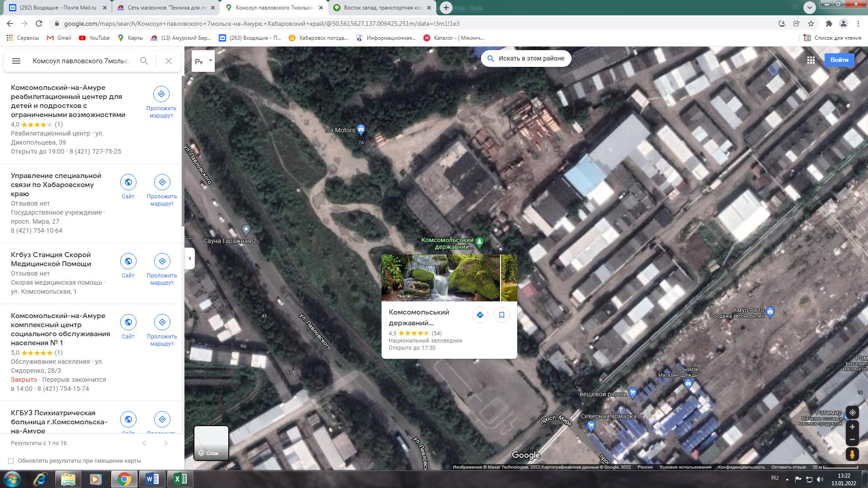The height and width of the screenshot is (488, 868).
Task: Switch to Восток запад транспортная tab
Action: coord(382,8)
